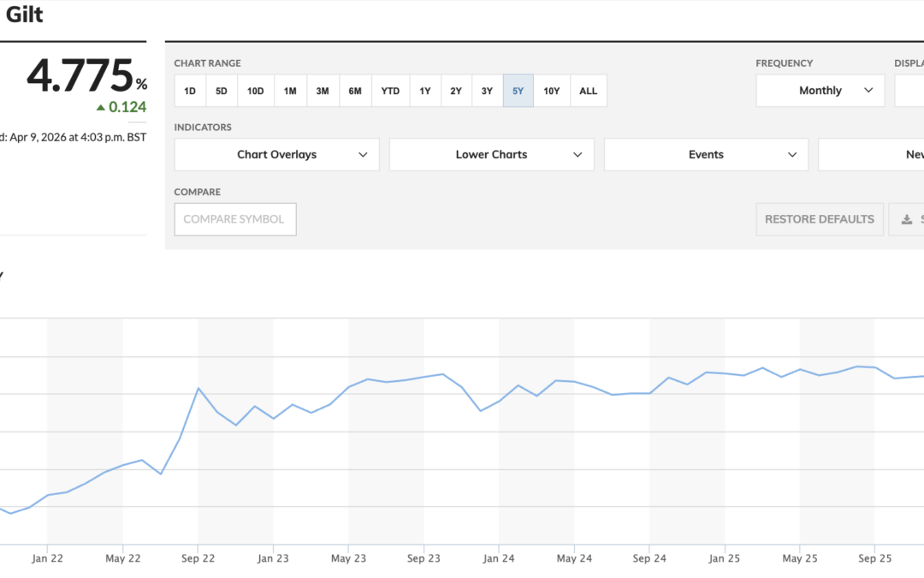Image resolution: width=924 pixels, height=578 pixels.
Task: Show year-to-date with YTD button
Action: (390, 91)
